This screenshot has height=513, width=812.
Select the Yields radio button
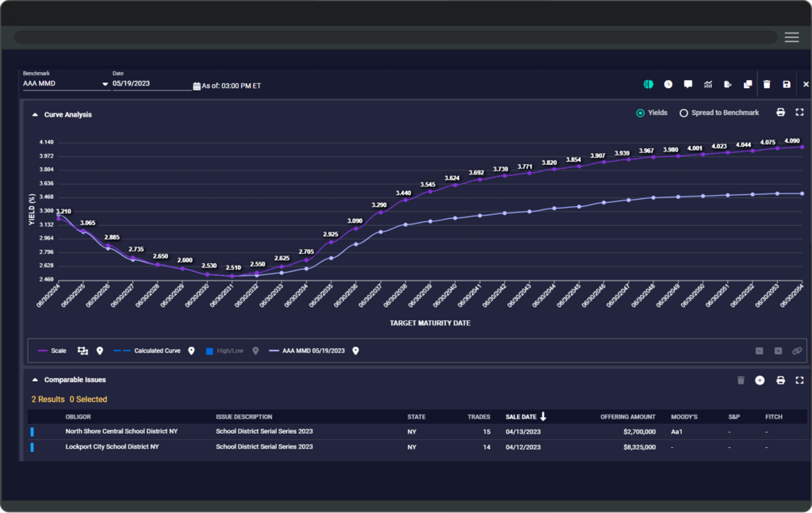click(640, 112)
